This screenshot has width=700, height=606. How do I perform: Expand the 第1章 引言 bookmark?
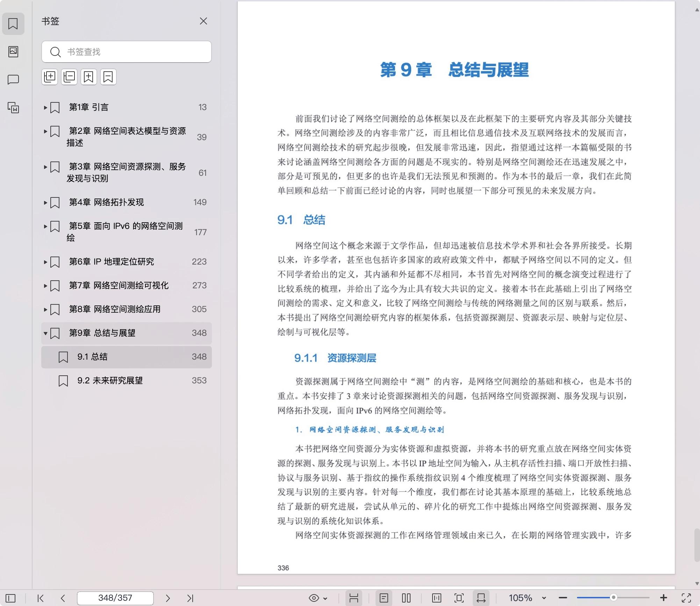point(45,107)
